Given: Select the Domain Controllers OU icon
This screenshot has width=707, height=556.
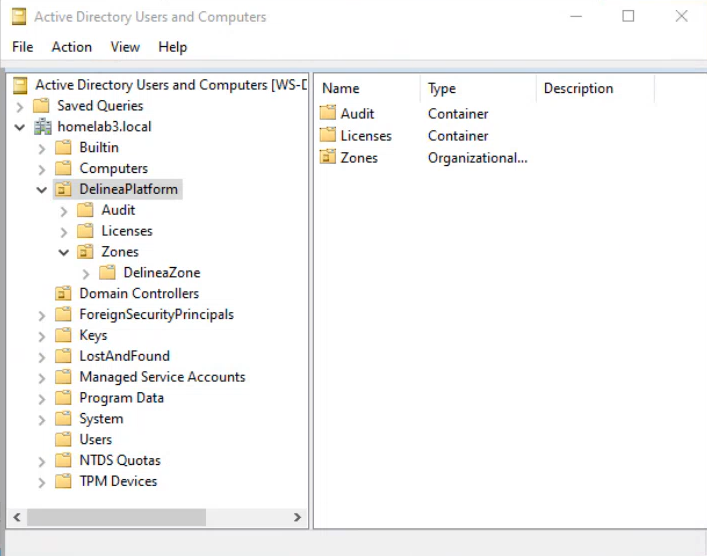Looking at the screenshot, I should [63, 294].
